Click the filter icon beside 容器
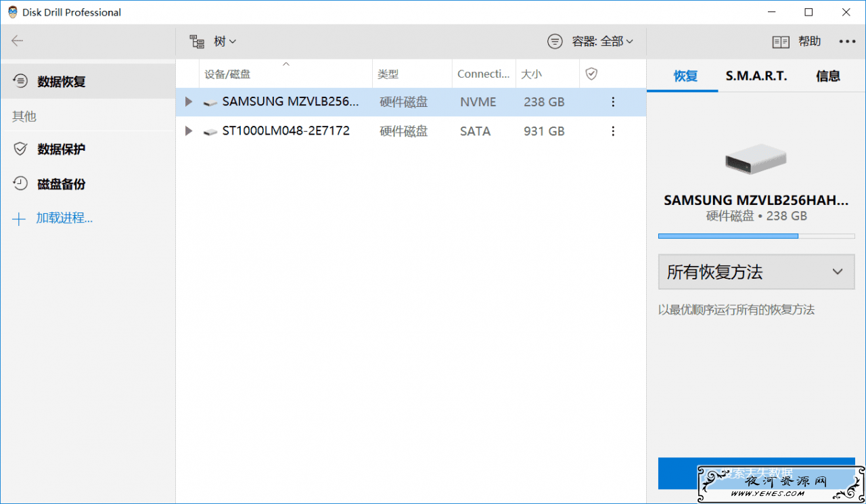Viewport: 866px width, 504px height. tap(555, 41)
